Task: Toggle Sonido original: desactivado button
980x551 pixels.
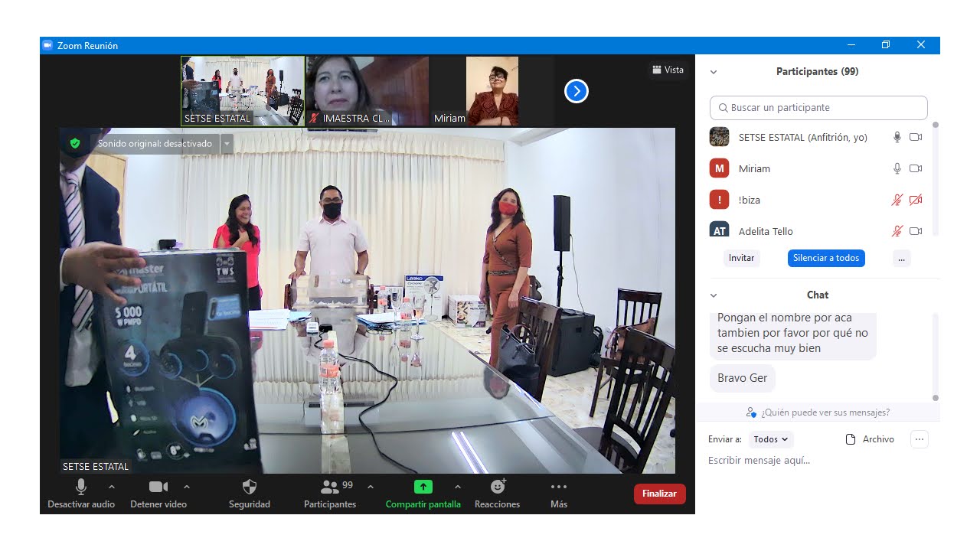Action: click(155, 143)
